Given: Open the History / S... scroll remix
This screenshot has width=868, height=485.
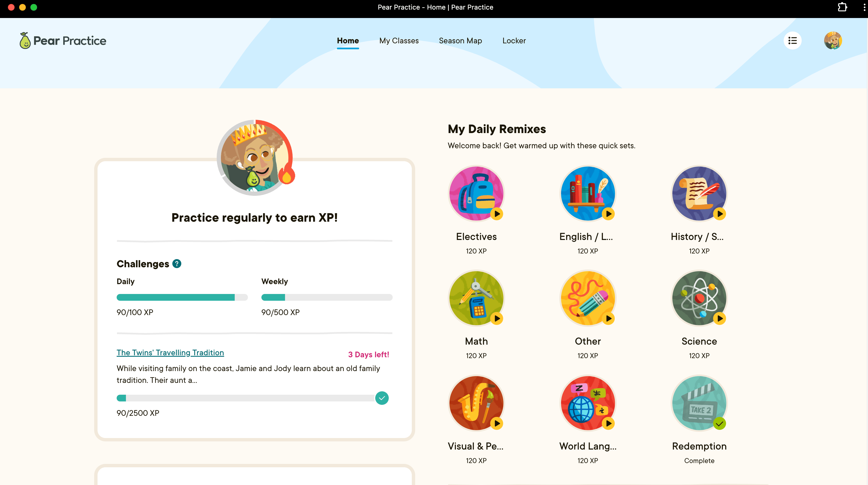Looking at the screenshot, I should coord(699,194).
